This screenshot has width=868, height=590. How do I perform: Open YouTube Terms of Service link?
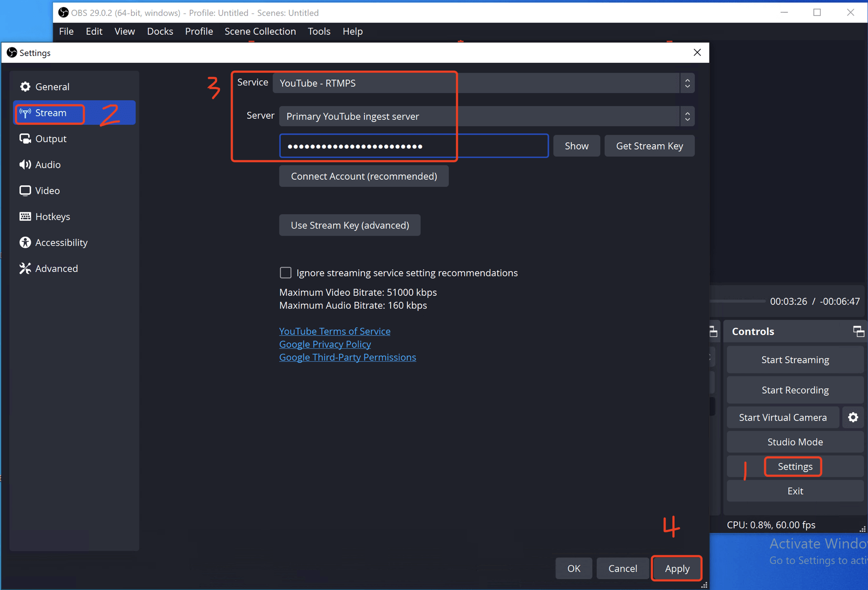(335, 331)
